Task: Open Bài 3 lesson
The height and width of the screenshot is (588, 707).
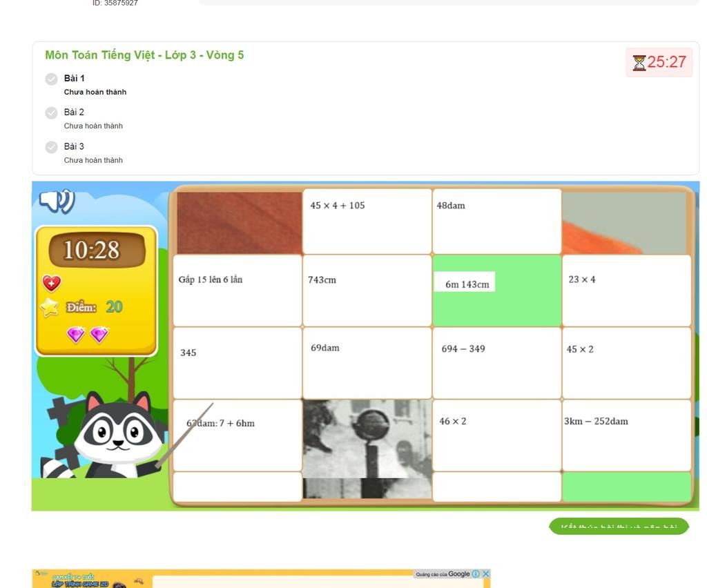Action: coord(74,146)
